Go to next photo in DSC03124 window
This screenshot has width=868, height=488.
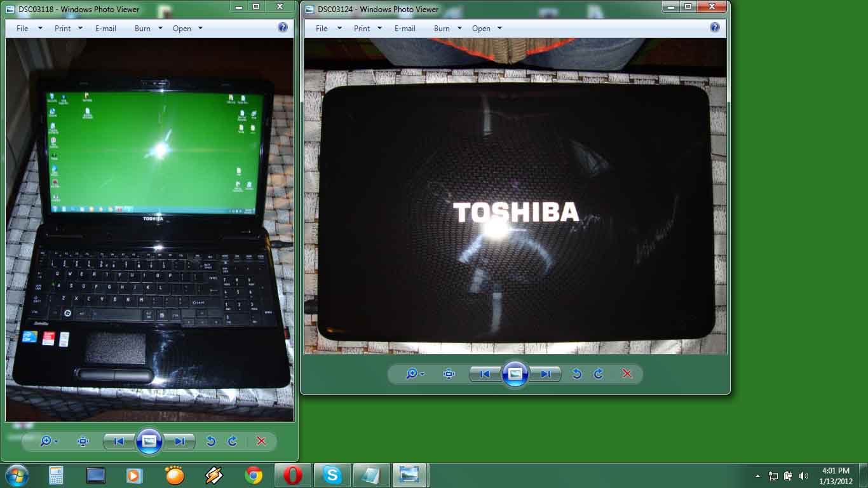pos(545,374)
